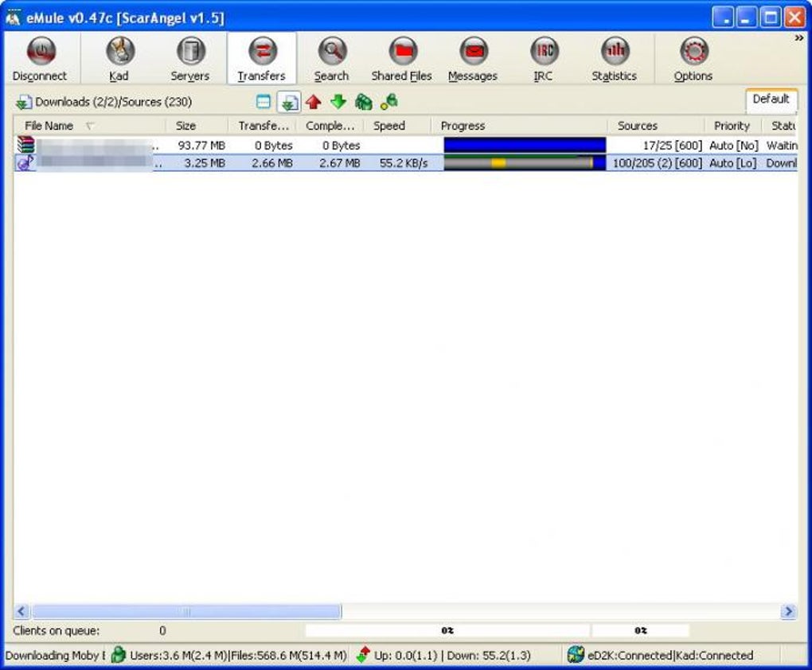The height and width of the screenshot is (670, 812).
Task: Open the Servers page
Action: click(190, 59)
